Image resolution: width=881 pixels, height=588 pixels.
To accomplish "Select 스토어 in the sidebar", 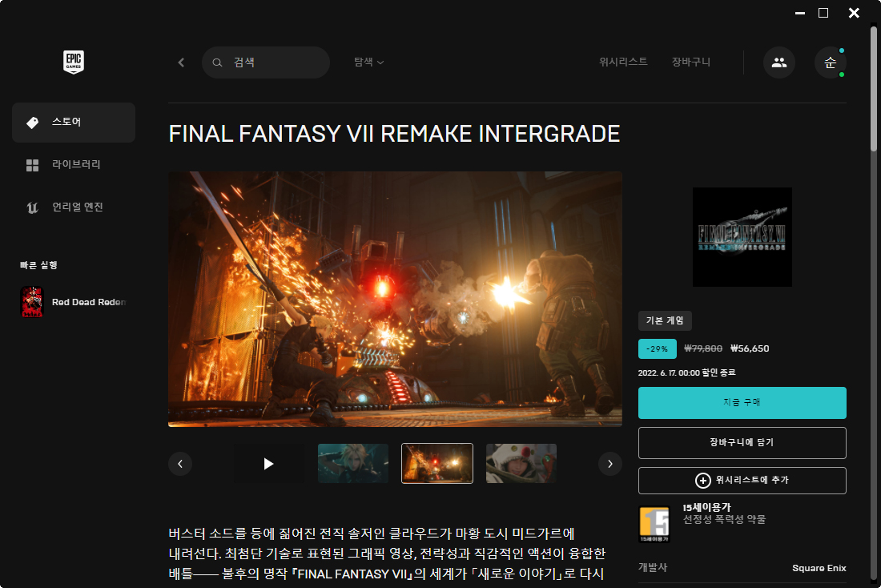I will [x=74, y=122].
